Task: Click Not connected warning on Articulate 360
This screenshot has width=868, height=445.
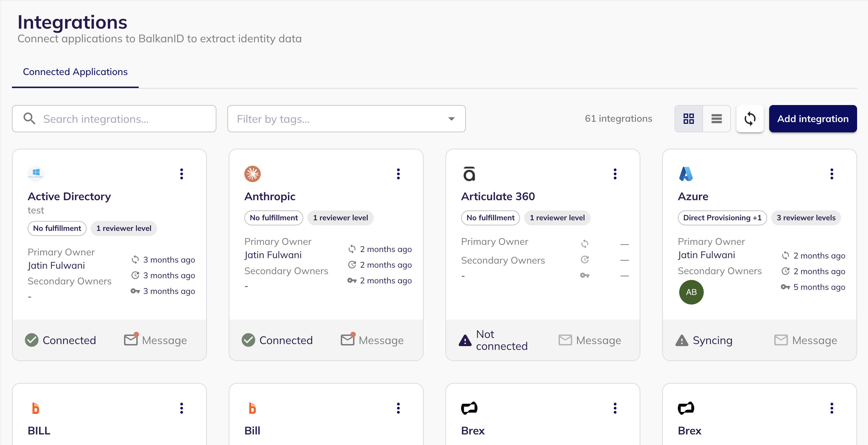Action: coord(493,340)
